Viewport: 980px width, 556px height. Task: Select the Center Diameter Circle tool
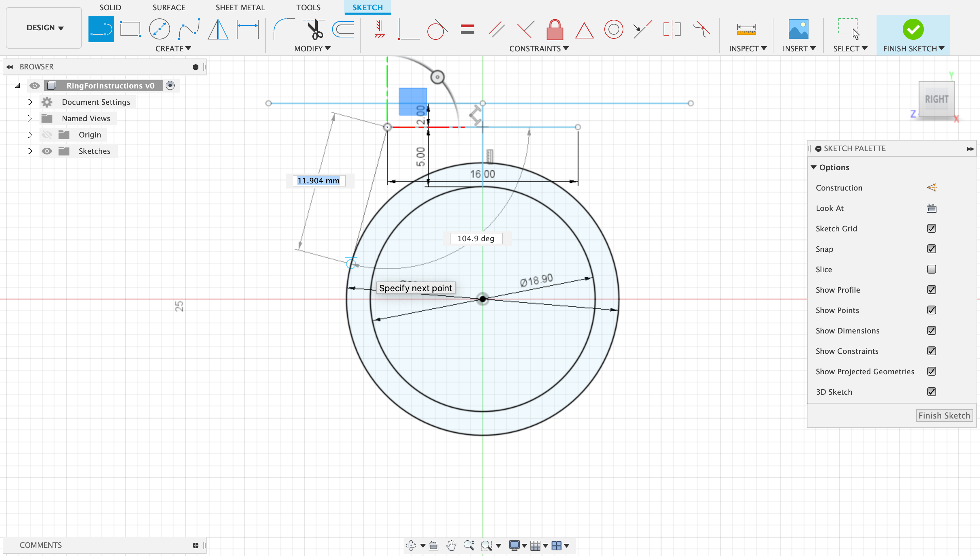click(x=159, y=29)
